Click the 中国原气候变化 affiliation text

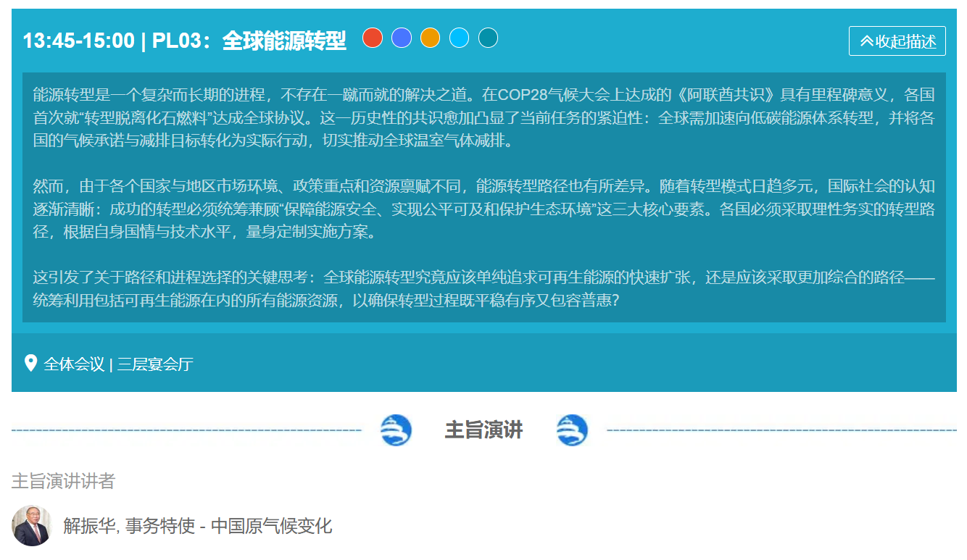pyautogui.click(x=271, y=526)
